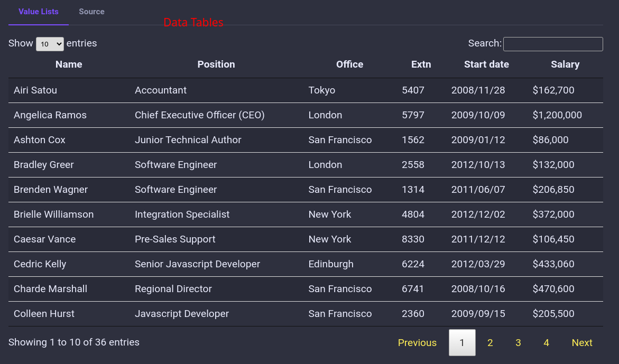Click the Data Tables red heading
Viewport: 619px width, 364px height.
click(193, 23)
